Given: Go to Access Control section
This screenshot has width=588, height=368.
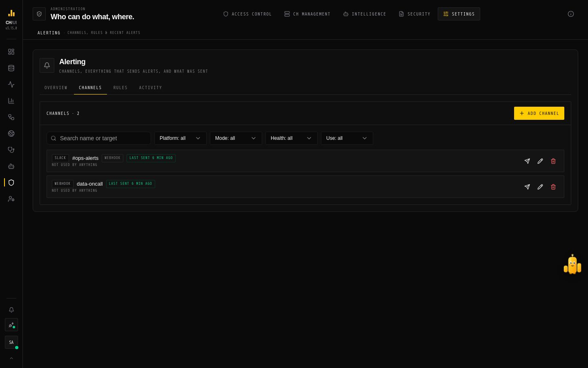Looking at the screenshot, I should tap(247, 14).
